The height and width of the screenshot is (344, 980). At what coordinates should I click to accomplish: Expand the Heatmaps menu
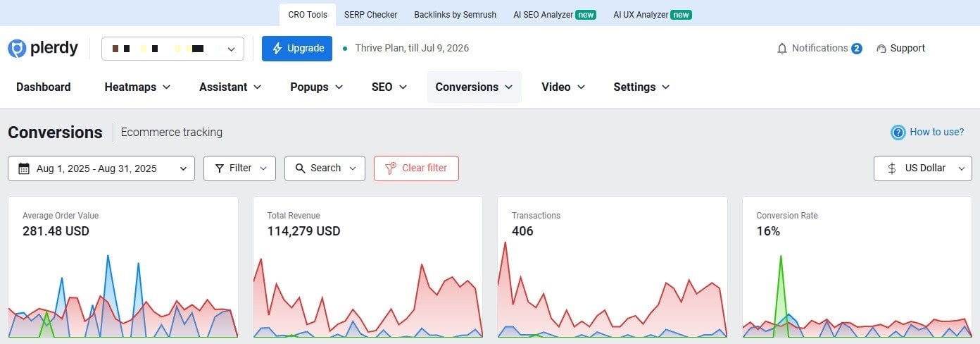[x=137, y=87]
